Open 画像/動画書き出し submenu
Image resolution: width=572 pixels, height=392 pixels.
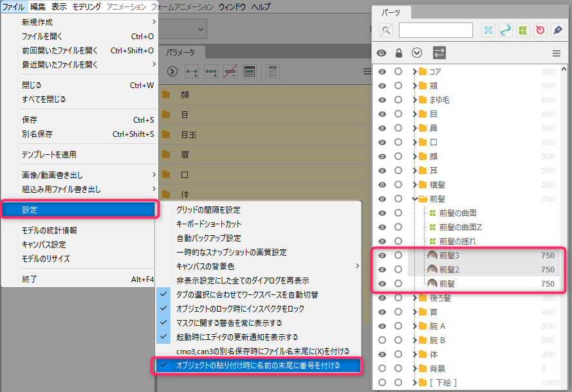(80, 175)
